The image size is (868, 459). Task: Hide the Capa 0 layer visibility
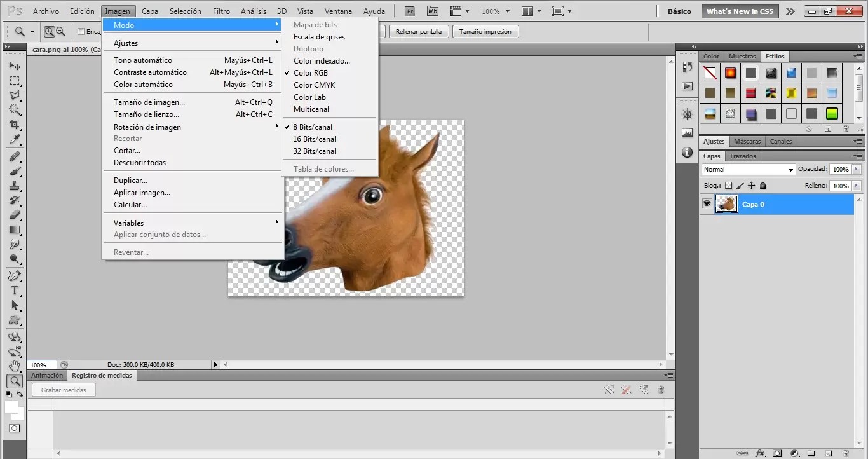(707, 203)
